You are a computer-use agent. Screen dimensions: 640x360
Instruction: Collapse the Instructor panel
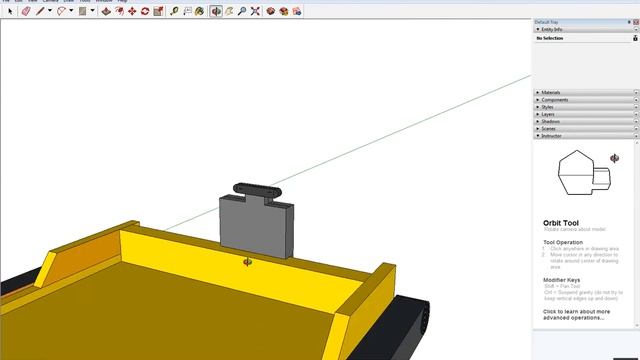click(538, 136)
